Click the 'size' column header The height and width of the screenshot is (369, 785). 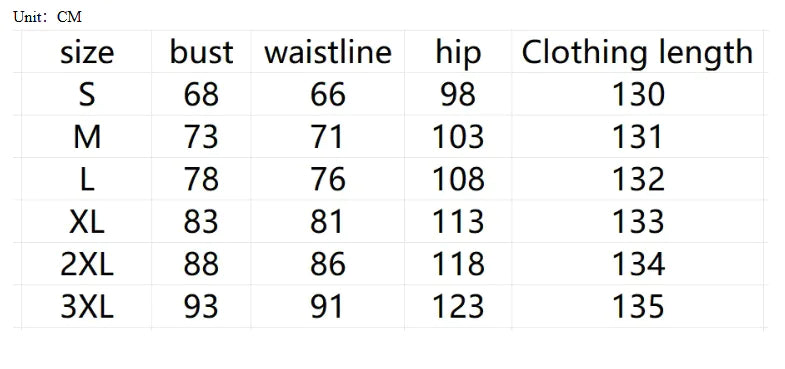[87, 53]
